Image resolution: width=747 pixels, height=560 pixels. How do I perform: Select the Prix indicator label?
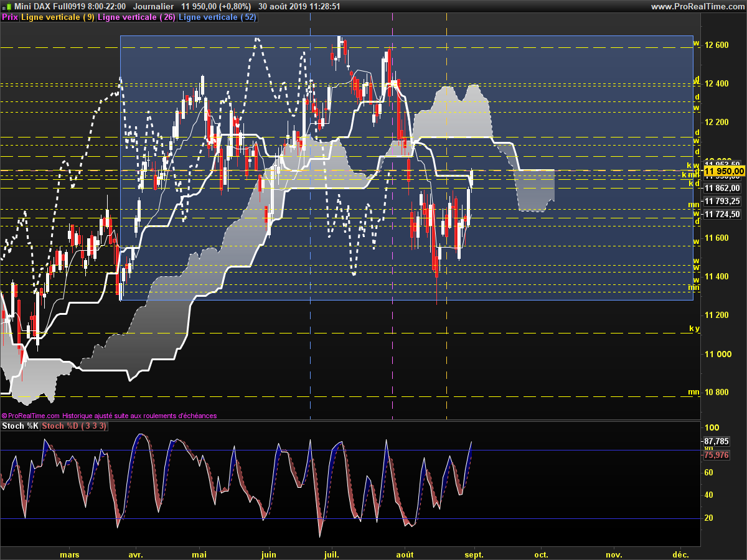pyautogui.click(x=10, y=17)
